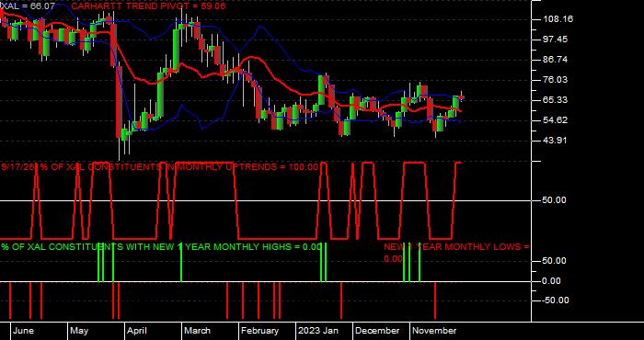
Task: Click the 108.16 price axis value
Action: click(x=558, y=19)
